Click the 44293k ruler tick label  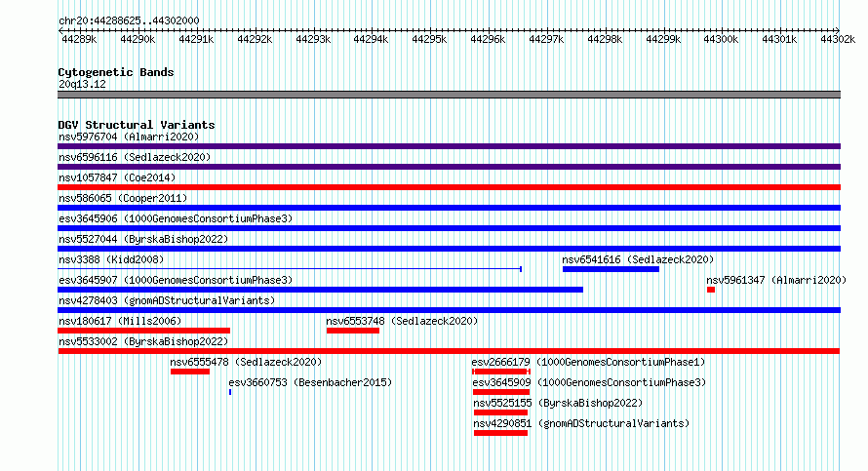click(x=313, y=39)
